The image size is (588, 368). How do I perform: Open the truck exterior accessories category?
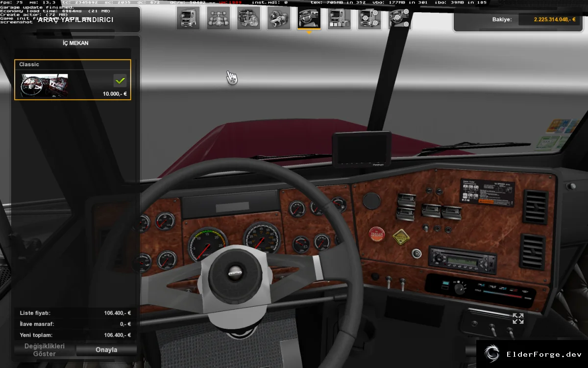pos(369,18)
